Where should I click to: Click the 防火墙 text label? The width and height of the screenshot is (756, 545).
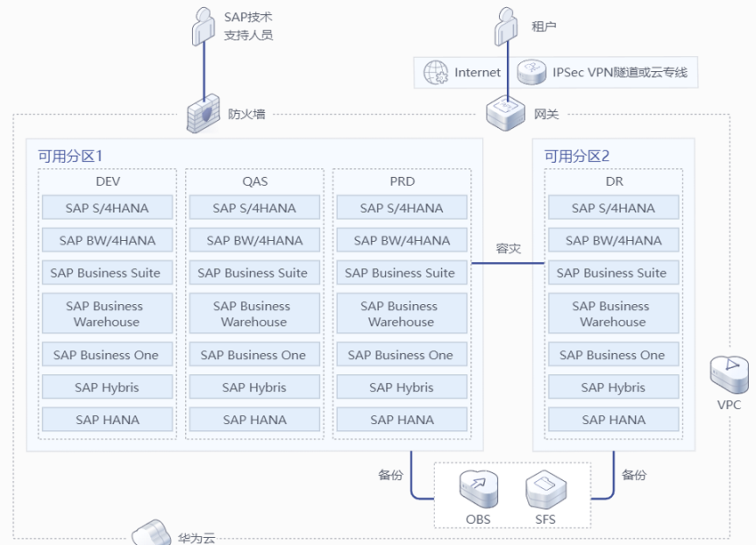(x=246, y=114)
